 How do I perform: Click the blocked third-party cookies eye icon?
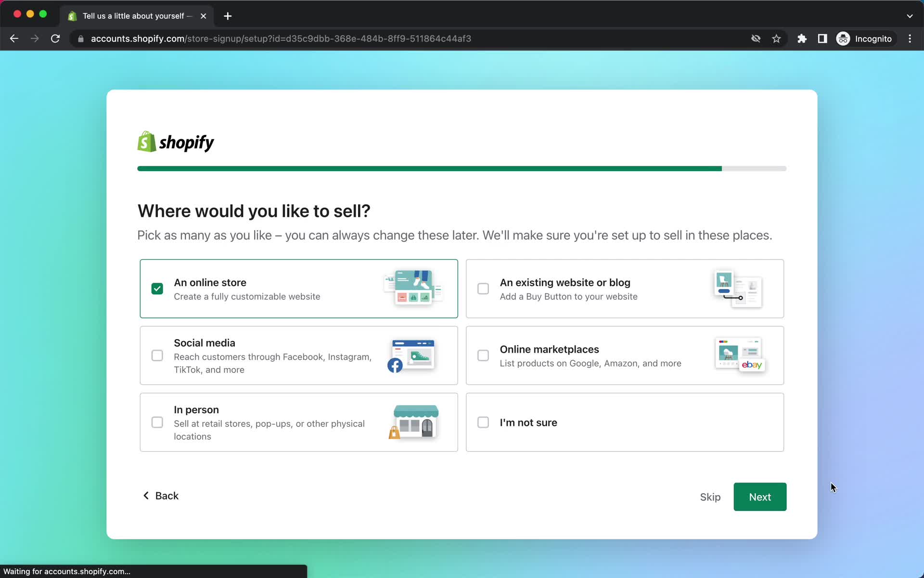pos(756,39)
